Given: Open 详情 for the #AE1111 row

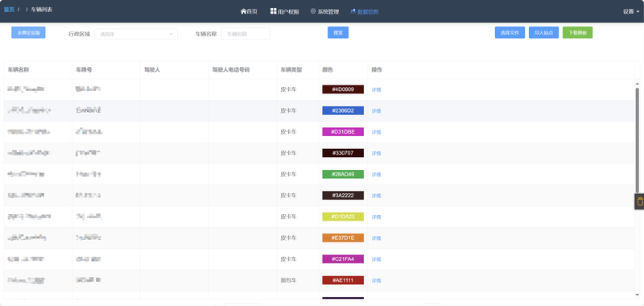Looking at the screenshot, I should point(376,280).
